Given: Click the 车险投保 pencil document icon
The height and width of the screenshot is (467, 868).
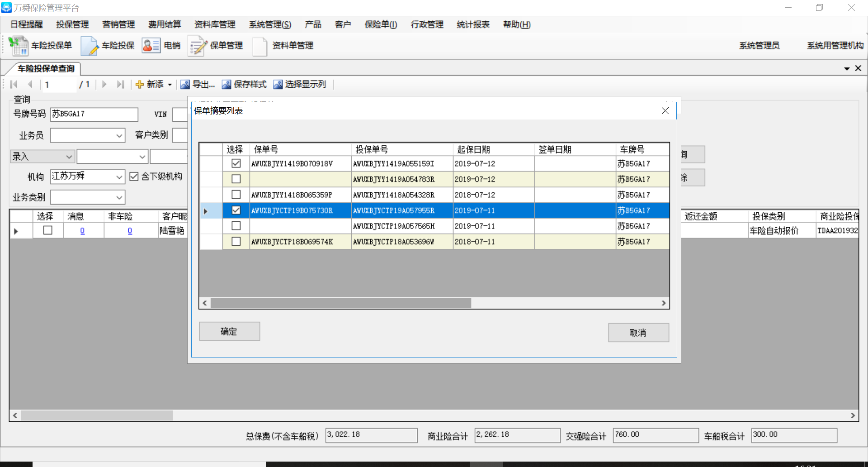Looking at the screenshot, I should (90, 46).
